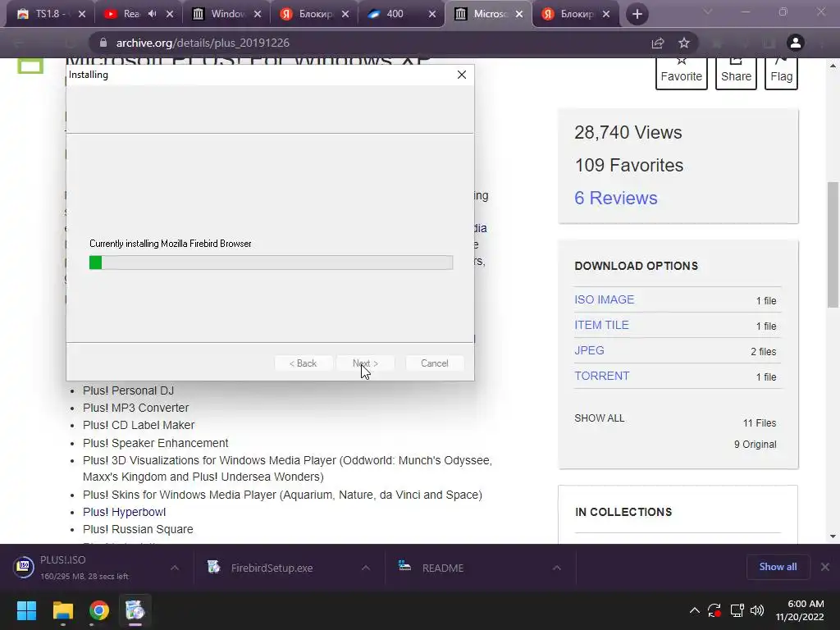Expand PLUS!.ISO download options chevron
Screen dimensions: 840x630
(x=175, y=568)
